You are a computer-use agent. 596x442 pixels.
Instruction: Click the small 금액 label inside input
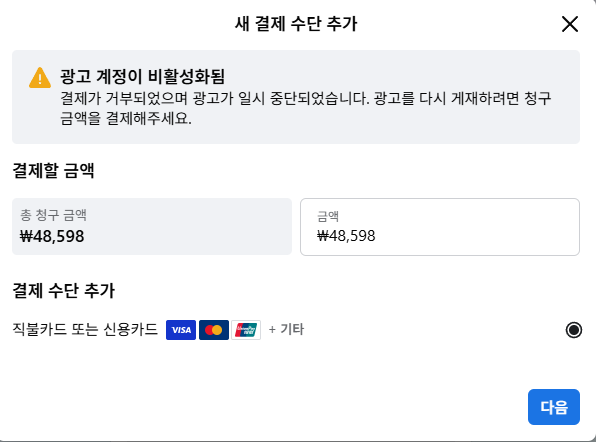click(x=328, y=216)
